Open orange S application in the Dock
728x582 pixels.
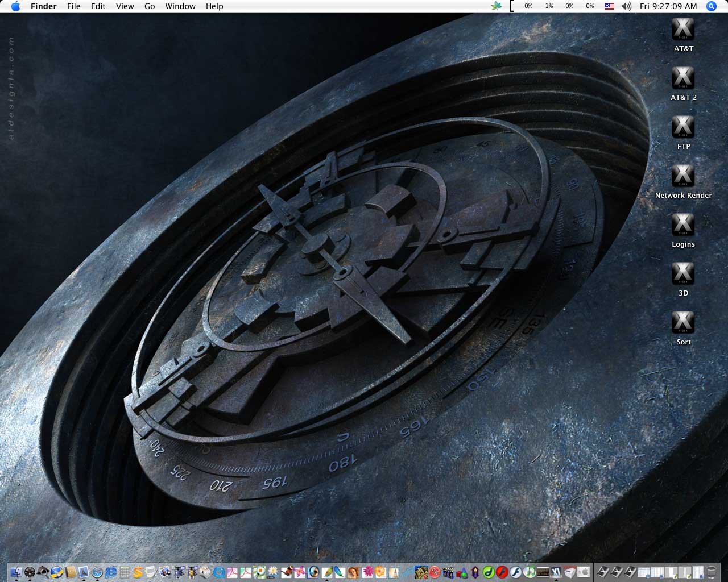[138, 572]
